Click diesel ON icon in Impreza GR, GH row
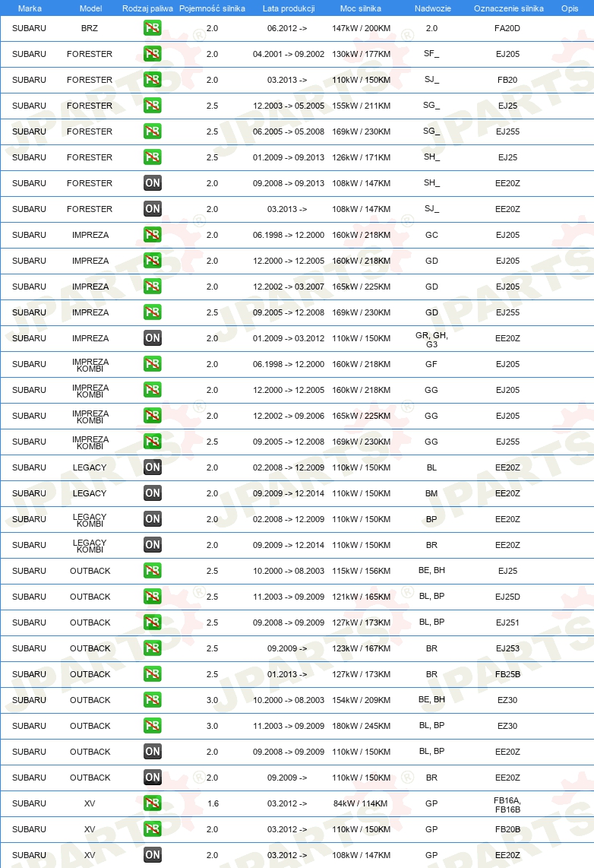The height and width of the screenshot is (868, 594). click(x=152, y=337)
